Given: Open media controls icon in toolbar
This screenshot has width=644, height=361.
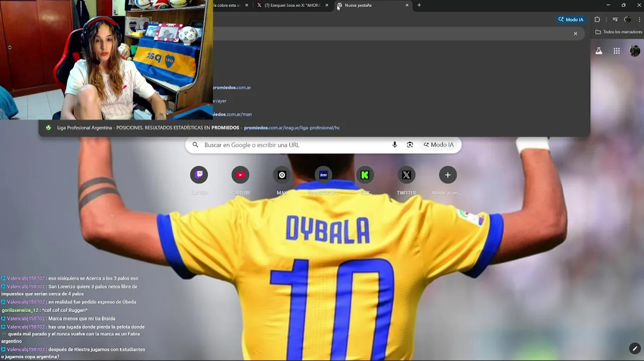Looking at the screenshot, I should [x=615, y=20].
